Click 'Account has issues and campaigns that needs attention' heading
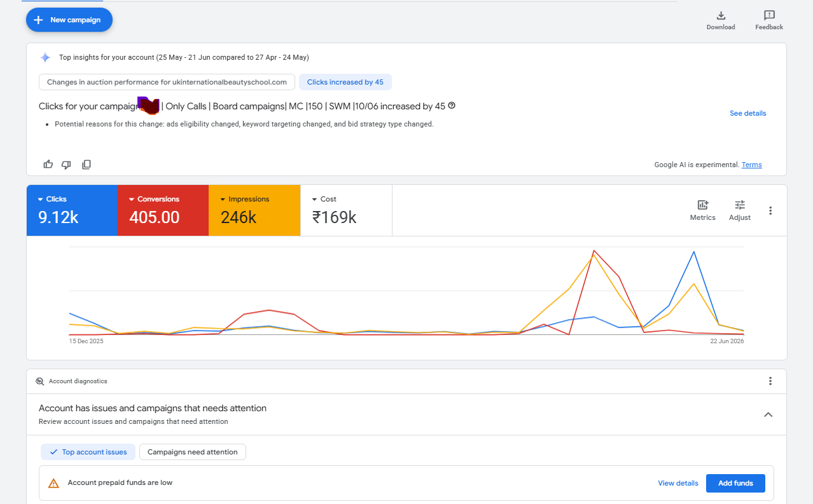 (153, 408)
